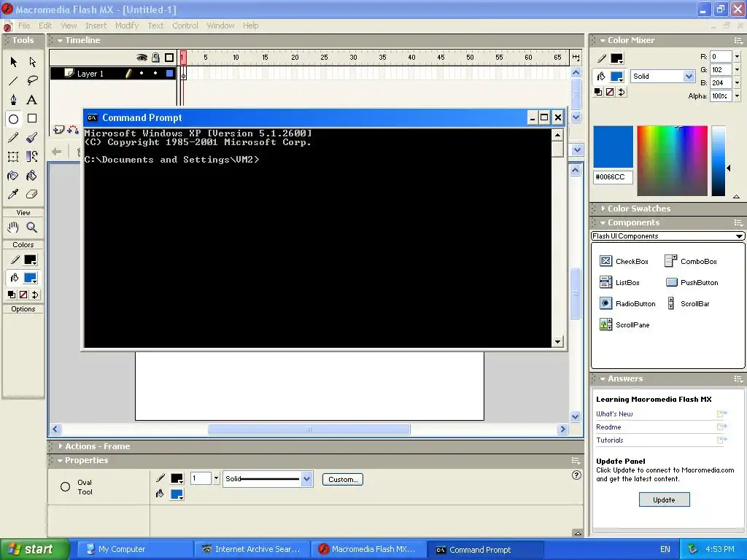Collapse the Color Mixer panel
Image resolution: width=747 pixels, height=560 pixels.
coord(603,41)
